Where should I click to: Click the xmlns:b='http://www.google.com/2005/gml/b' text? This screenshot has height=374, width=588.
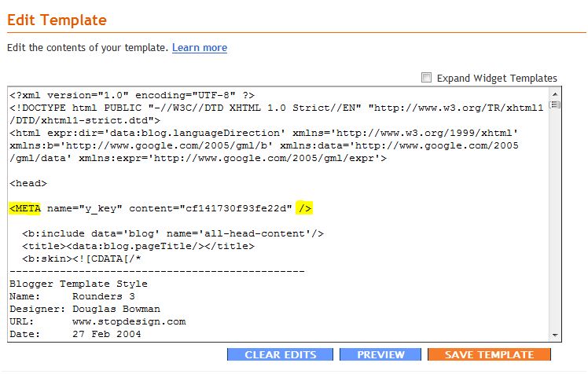click(141, 145)
